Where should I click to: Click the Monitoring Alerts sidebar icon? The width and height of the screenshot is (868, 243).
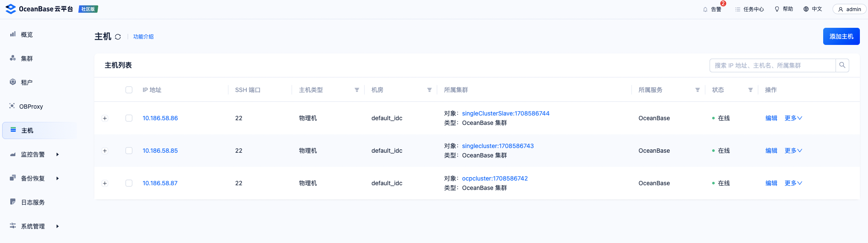[13, 154]
